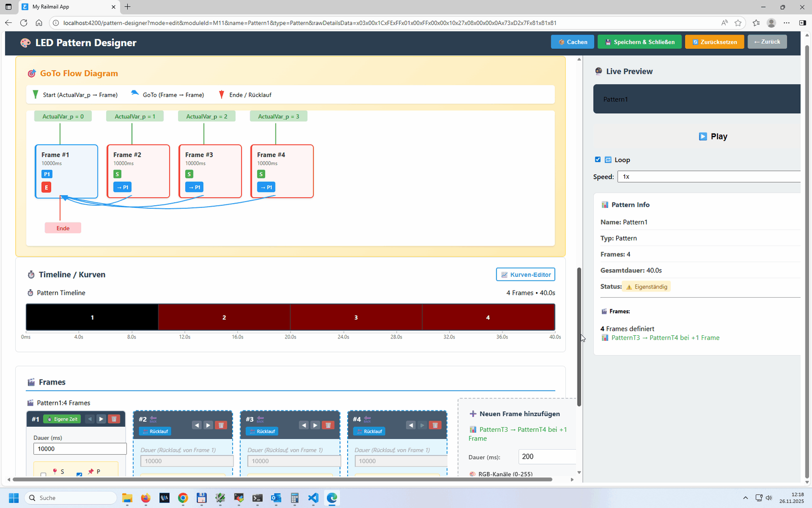The width and height of the screenshot is (812, 508).
Task: Click the green S badge in Frame #3
Action: click(189, 174)
